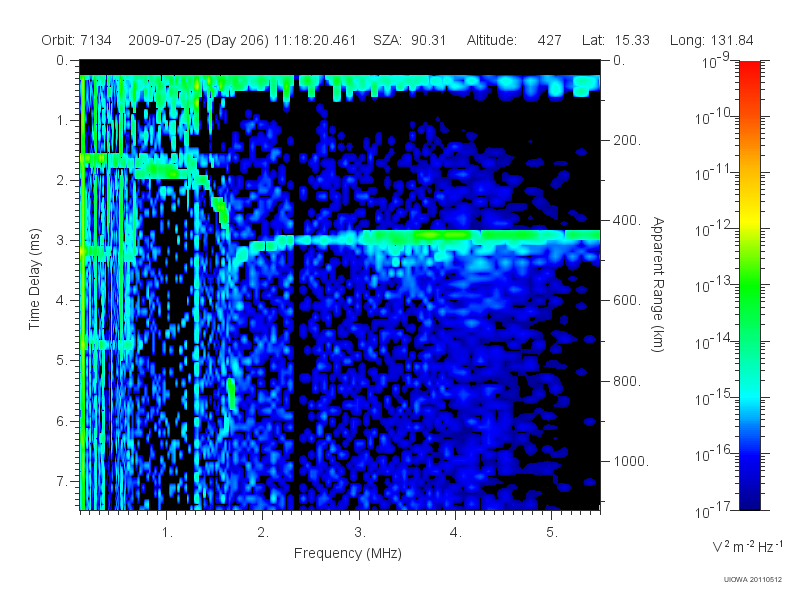The height and width of the screenshot is (600, 800).
Task: Click the 1. tick label on frequency axis
Action: pos(167,533)
